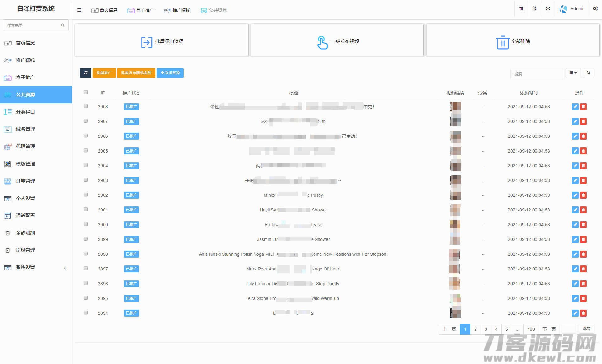Go to page 3 in pagination
This screenshot has height=364, width=602.
pyautogui.click(x=486, y=329)
